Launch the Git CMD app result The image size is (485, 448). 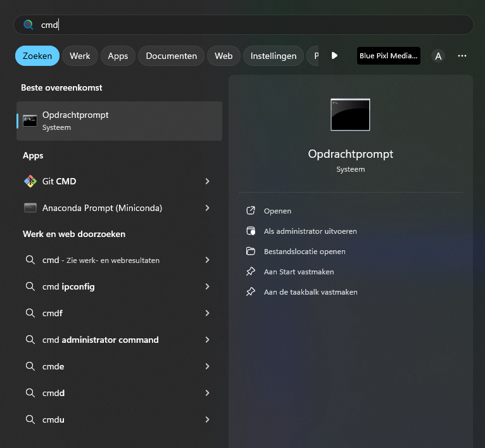pos(120,181)
